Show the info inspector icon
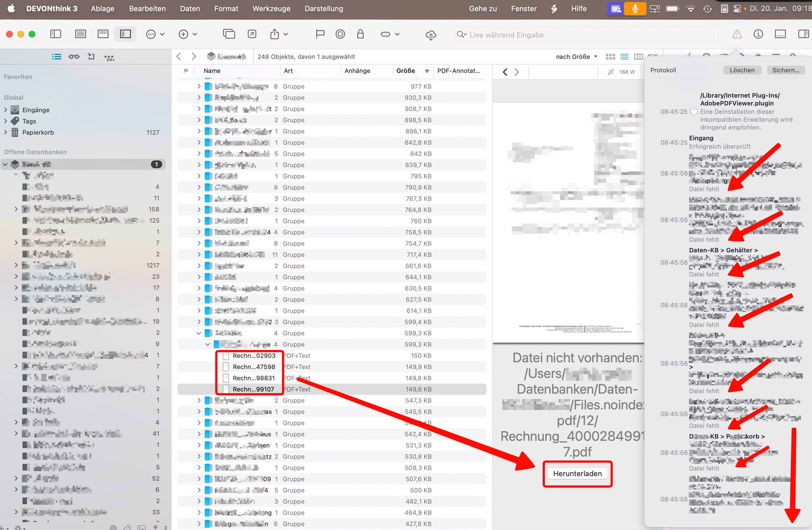Image resolution: width=812 pixels, height=530 pixels. [758, 34]
